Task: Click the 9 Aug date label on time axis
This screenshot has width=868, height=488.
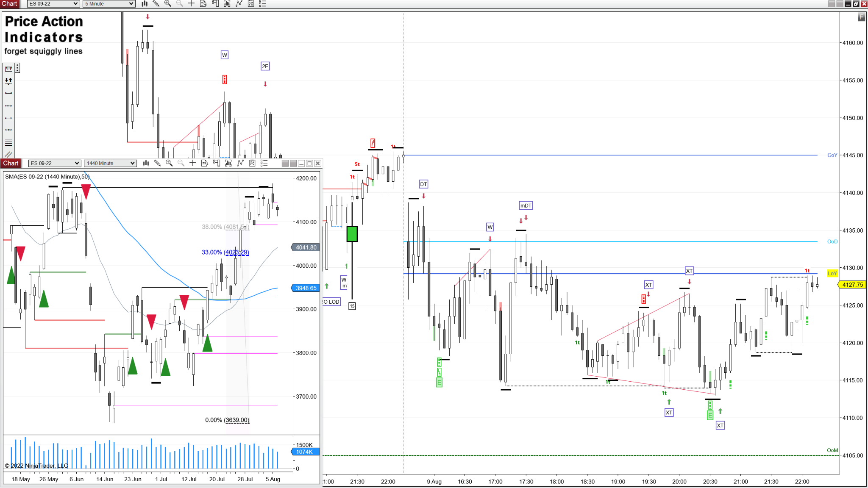Action: pos(434,482)
